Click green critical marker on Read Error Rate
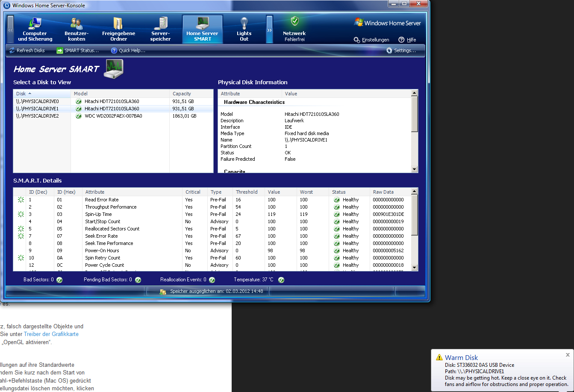574x392 pixels. [x=21, y=200]
